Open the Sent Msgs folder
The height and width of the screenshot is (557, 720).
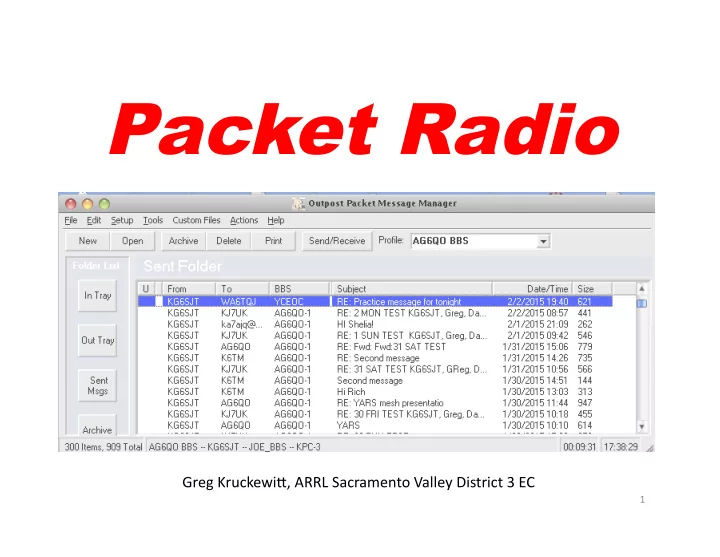(x=97, y=386)
